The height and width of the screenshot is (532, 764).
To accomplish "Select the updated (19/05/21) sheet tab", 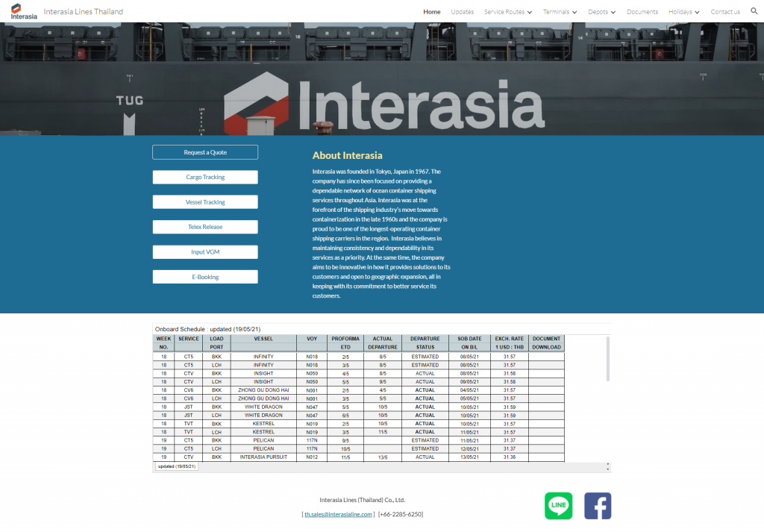I will pos(176,466).
